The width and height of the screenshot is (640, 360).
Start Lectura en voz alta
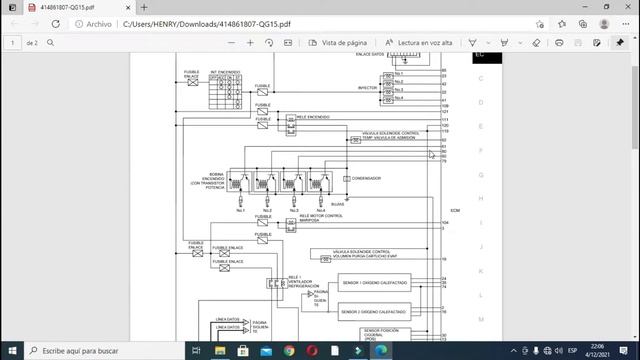[419, 42]
